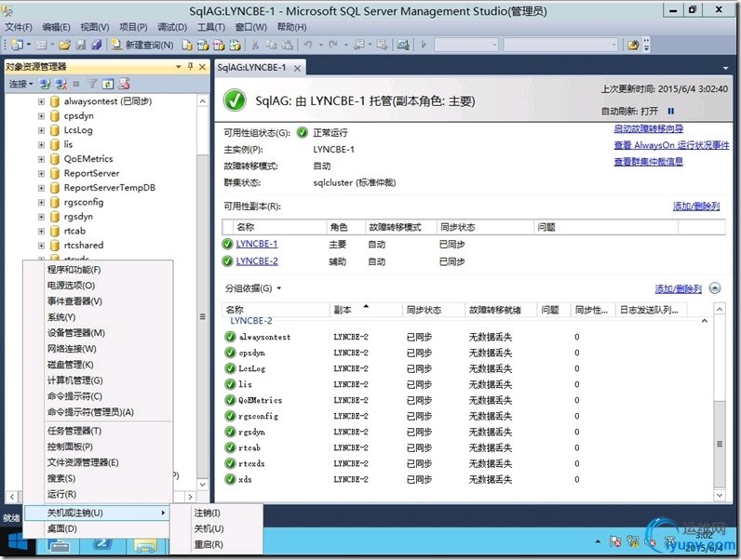The width and height of the screenshot is (741, 560).
Task: Open the 视图(V) menu
Action: (95, 27)
